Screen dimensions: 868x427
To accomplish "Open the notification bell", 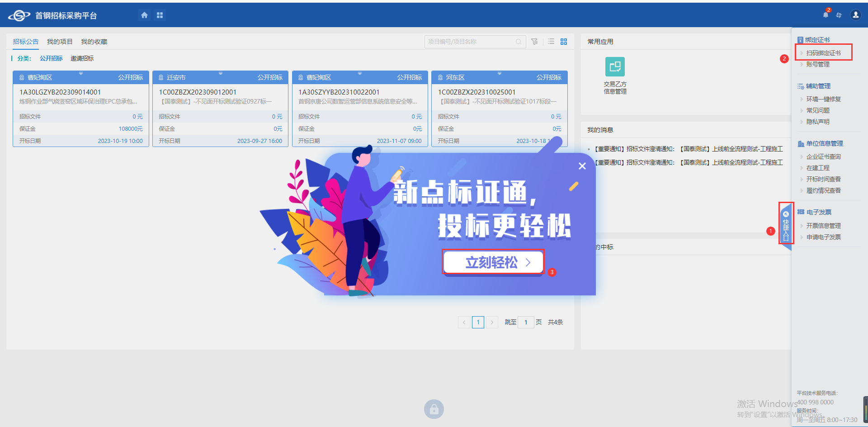I will [x=826, y=15].
